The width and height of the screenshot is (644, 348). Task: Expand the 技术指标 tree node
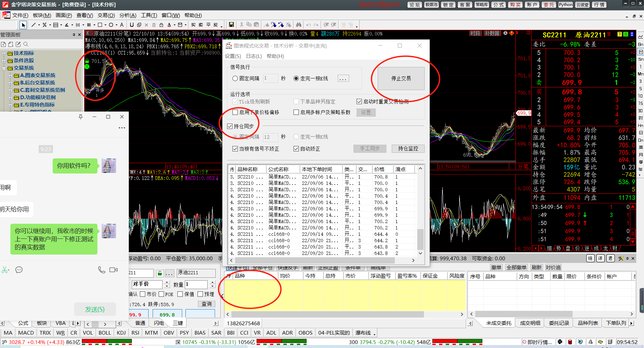point(4,54)
